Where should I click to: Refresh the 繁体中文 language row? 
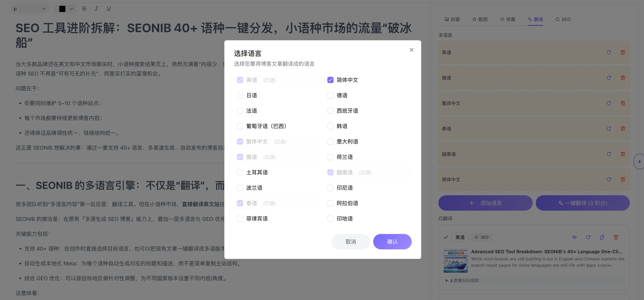pyautogui.click(x=609, y=103)
